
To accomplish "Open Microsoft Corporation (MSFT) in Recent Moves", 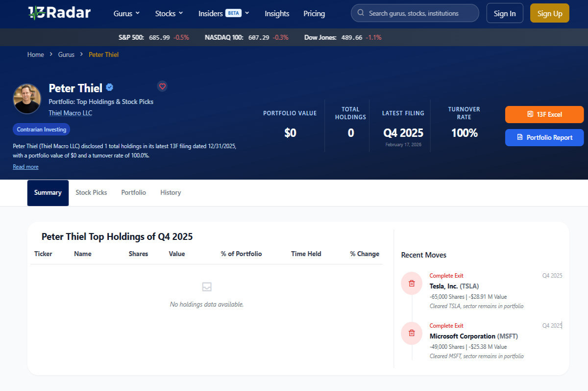I will [474, 336].
